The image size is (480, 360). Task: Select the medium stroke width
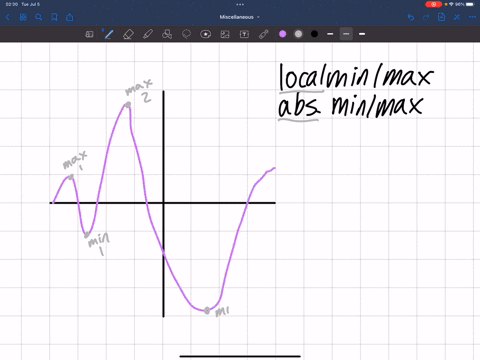click(x=346, y=34)
